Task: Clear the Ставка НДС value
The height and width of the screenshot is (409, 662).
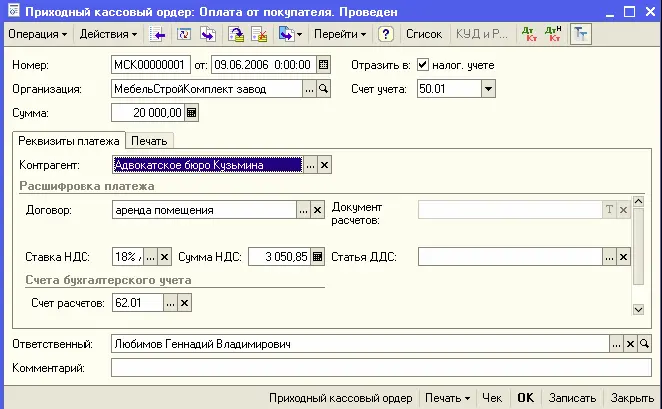Action: [x=165, y=257]
